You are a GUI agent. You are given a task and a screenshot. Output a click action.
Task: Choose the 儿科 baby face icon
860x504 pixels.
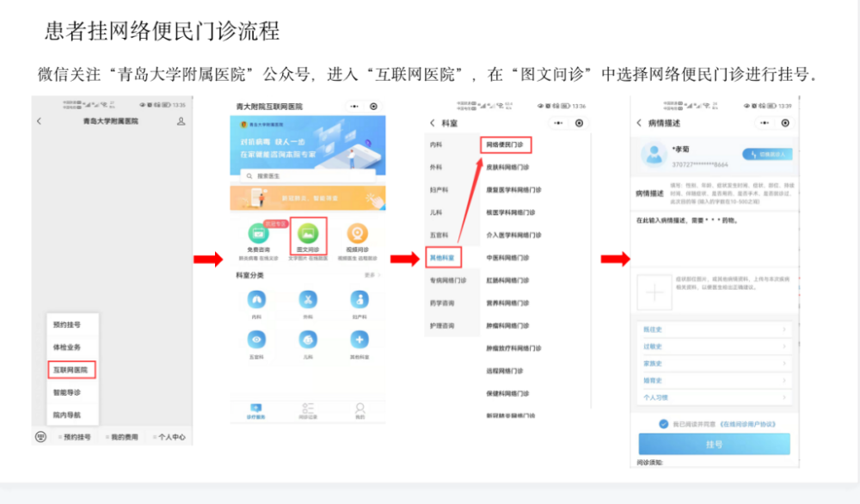[308, 340]
